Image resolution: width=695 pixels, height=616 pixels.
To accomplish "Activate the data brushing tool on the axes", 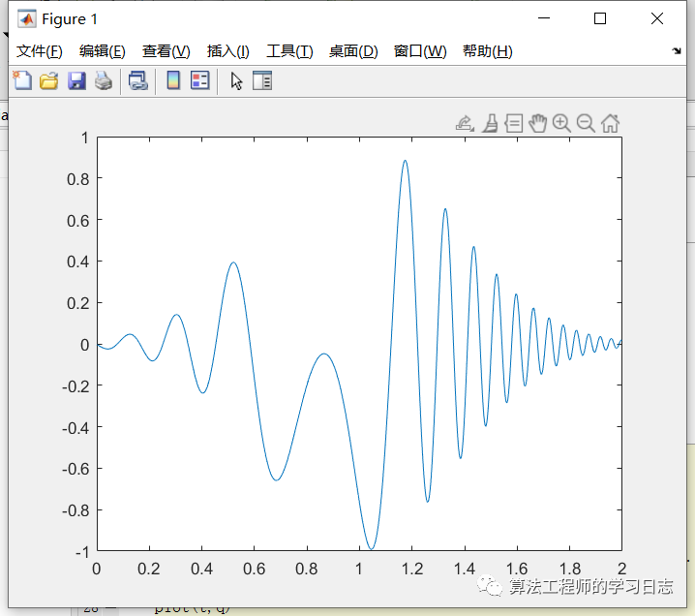I will (490, 123).
